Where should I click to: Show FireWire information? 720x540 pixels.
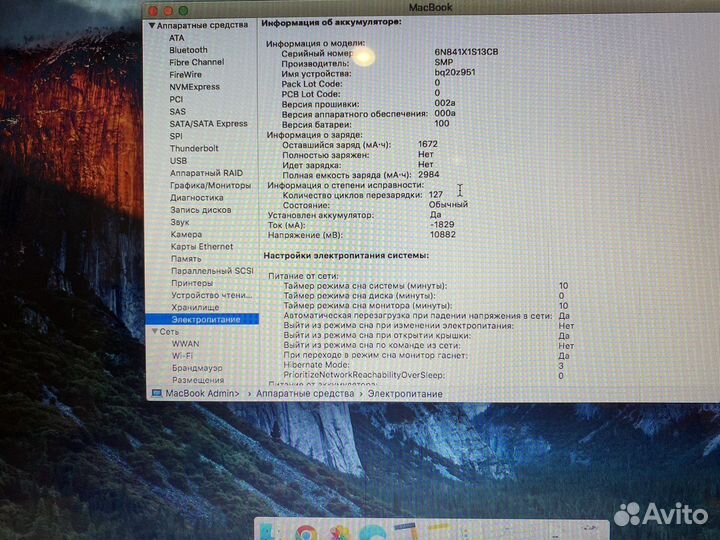[x=185, y=74]
